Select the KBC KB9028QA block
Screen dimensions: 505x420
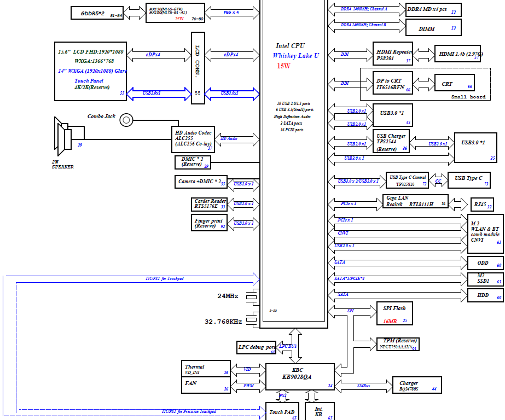click(300, 377)
